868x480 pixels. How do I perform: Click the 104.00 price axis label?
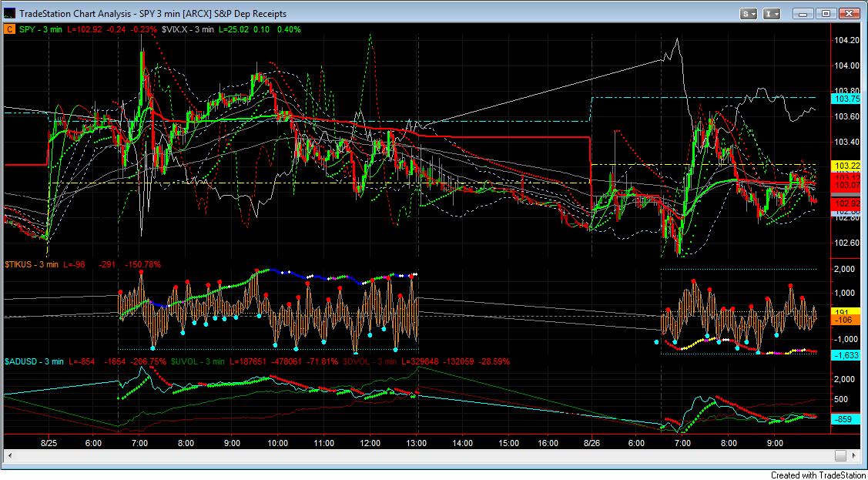(847, 65)
